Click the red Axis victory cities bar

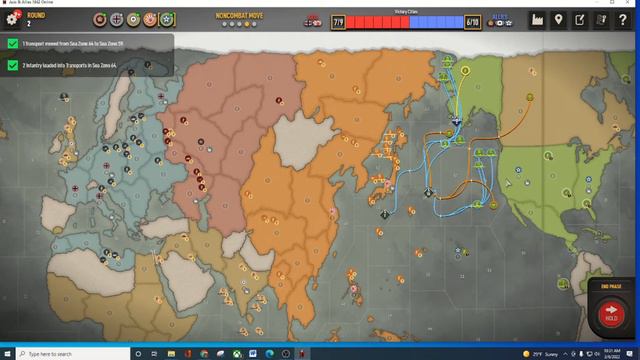pyautogui.click(x=378, y=22)
